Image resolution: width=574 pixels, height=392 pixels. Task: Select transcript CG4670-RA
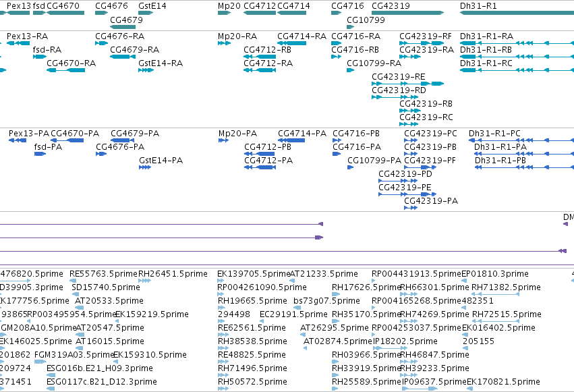click(71, 63)
